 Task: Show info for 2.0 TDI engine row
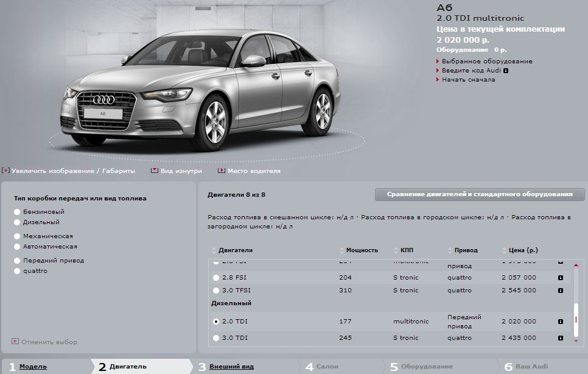(x=560, y=322)
